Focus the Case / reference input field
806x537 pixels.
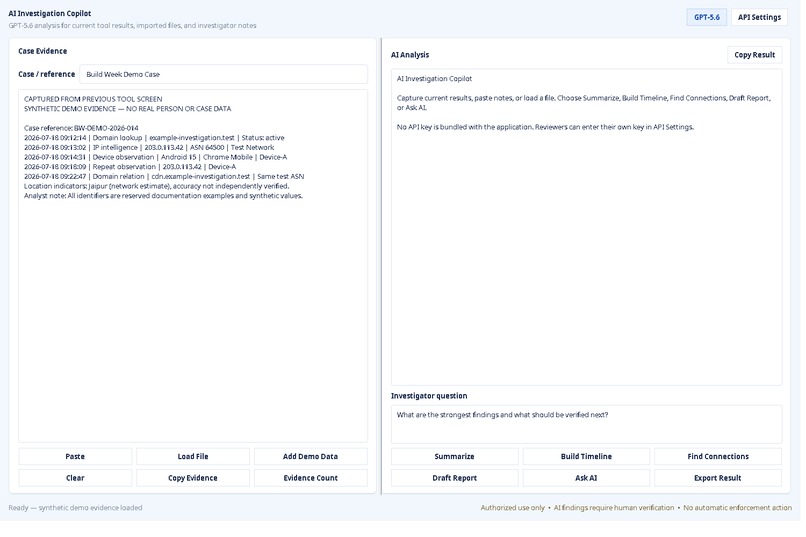[224, 74]
